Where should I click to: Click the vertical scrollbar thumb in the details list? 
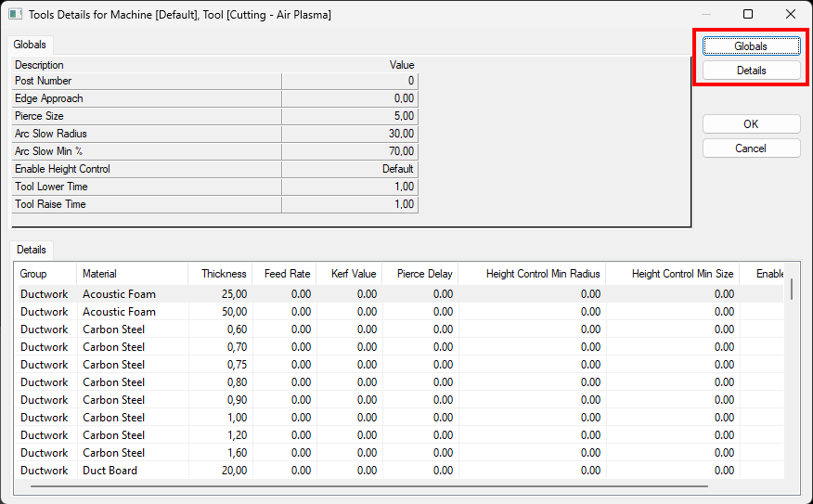click(x=792, y=290)
